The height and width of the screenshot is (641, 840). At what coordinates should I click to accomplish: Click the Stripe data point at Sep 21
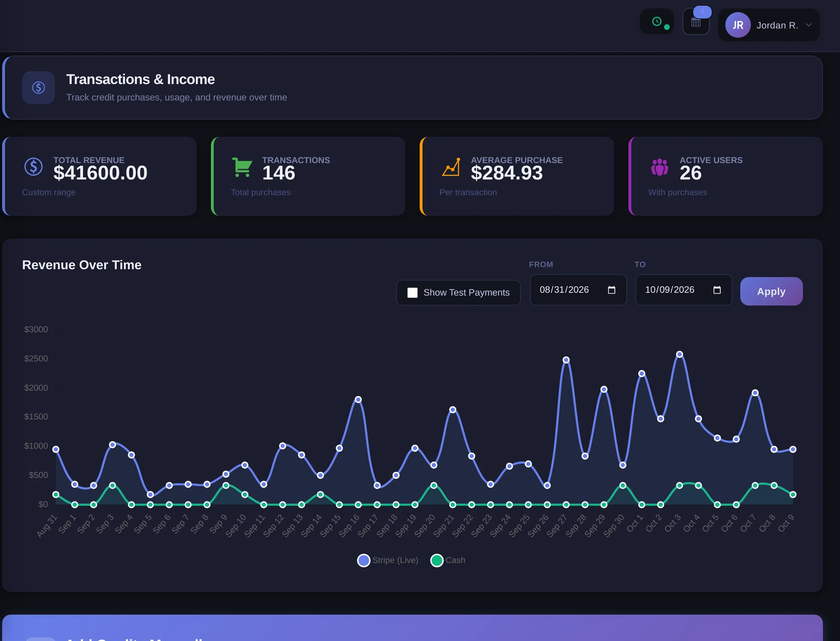click(453, 410)
